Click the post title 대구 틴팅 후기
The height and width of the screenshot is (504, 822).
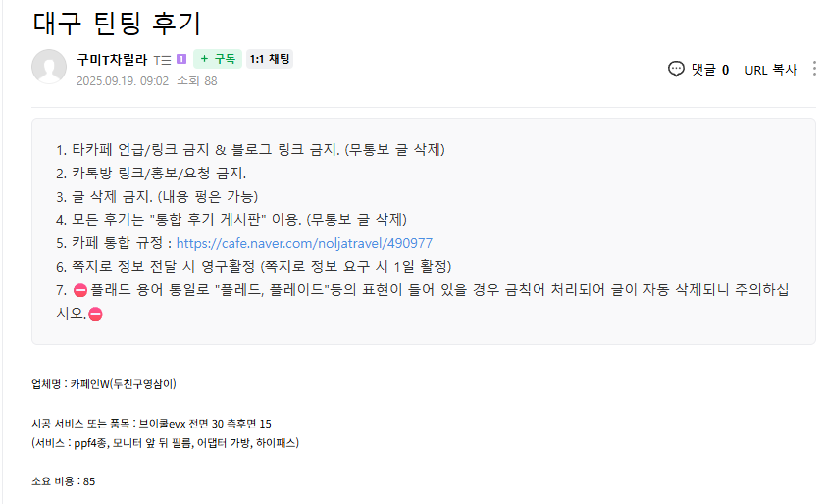[x=117, y=23]
